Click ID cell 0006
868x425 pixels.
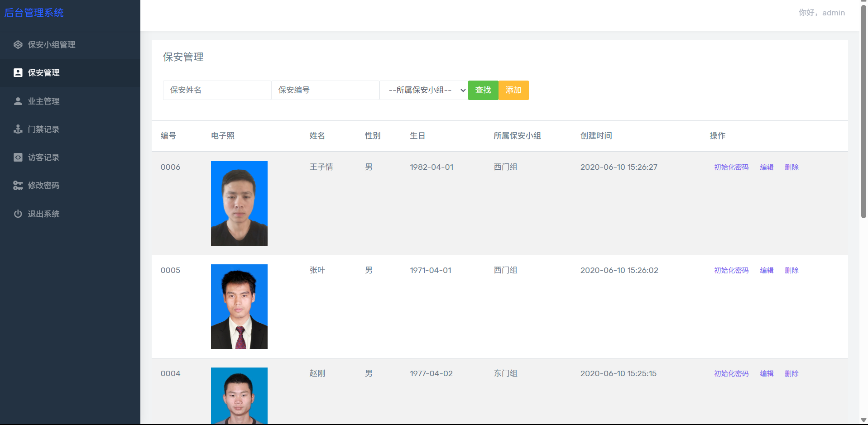[x=171, y=167]
